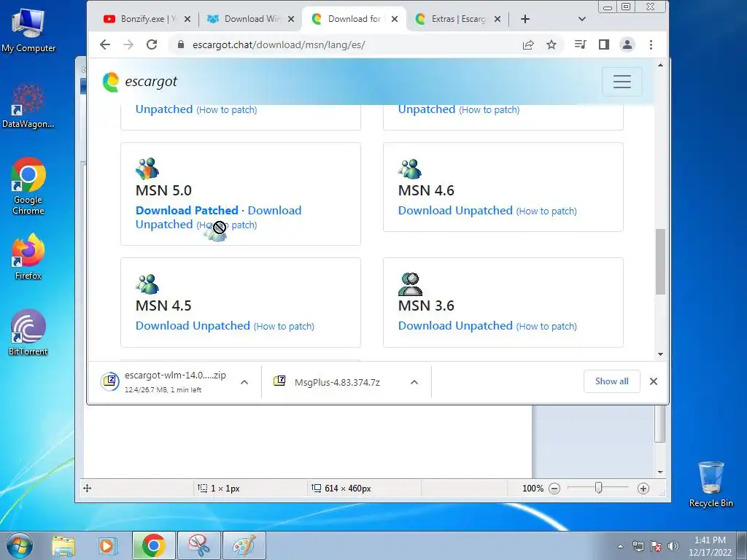The width and height of the screenshot is (747, 560).
Task: Click Download Patched for MSN 5.0
Action: click(x=187, y=211)
